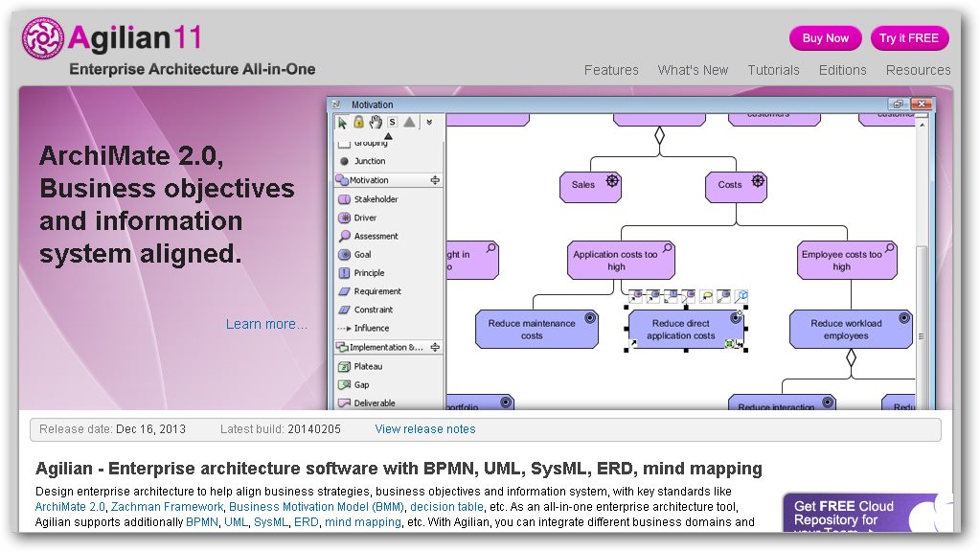Select the Influence connector tool
This screenshot has height=552, width=980.
pos(363,328)
